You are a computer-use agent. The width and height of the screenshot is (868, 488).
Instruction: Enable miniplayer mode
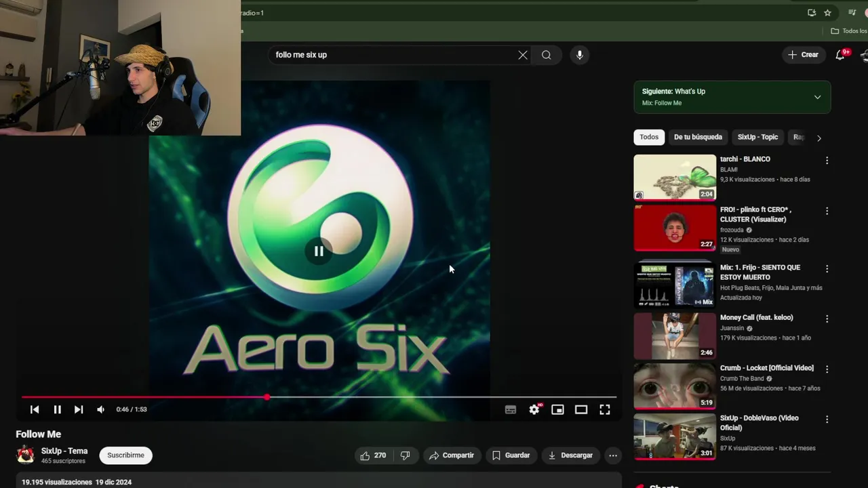click(x=557, y=409)
